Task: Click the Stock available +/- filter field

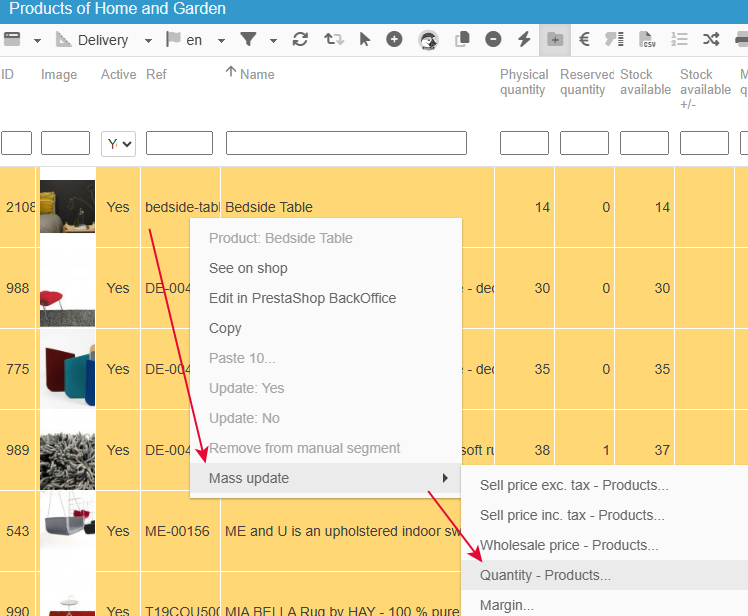Action: pos(705,143)
